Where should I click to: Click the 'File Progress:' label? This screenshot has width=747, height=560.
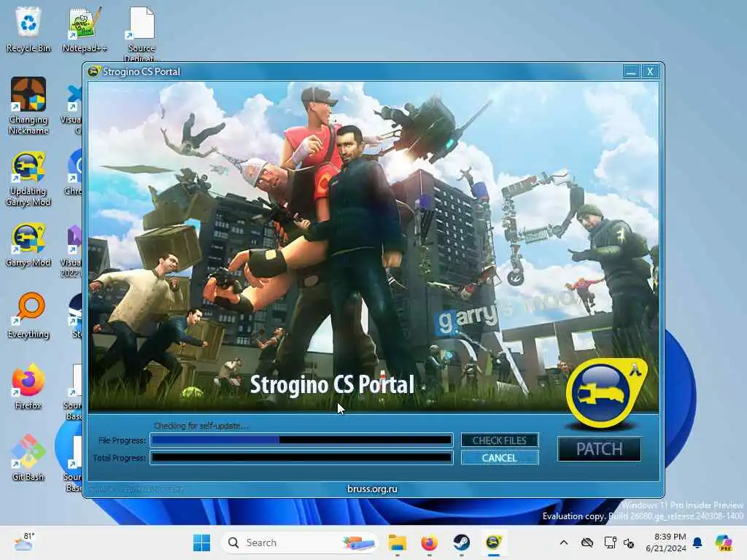pyautogui.click(x=122, y=440)
